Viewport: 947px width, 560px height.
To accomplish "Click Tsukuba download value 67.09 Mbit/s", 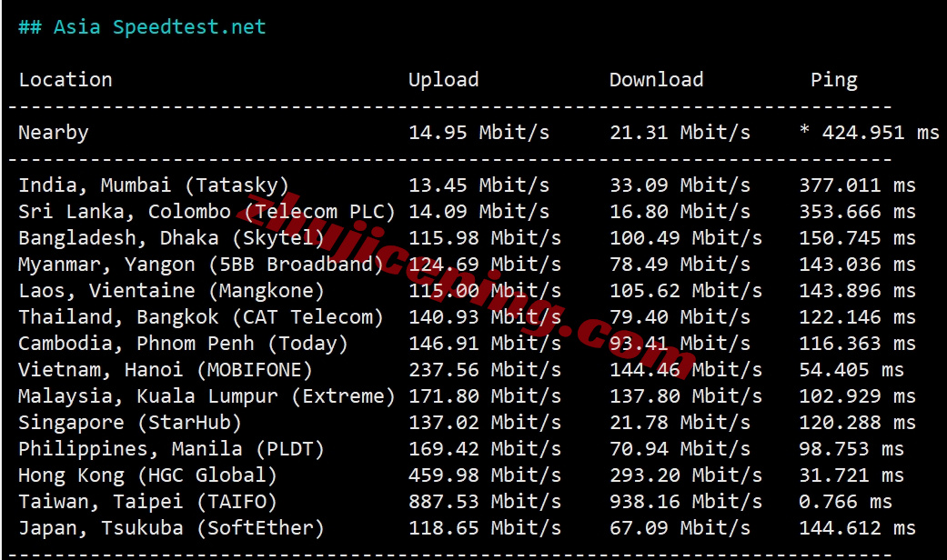I will pos(680,528).
